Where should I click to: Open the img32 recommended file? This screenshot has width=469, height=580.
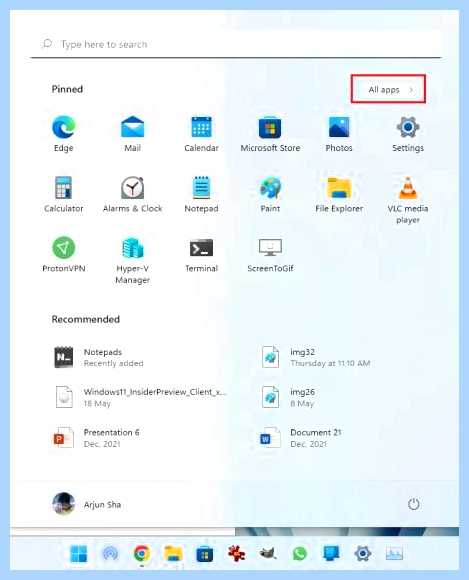[315, 357]
